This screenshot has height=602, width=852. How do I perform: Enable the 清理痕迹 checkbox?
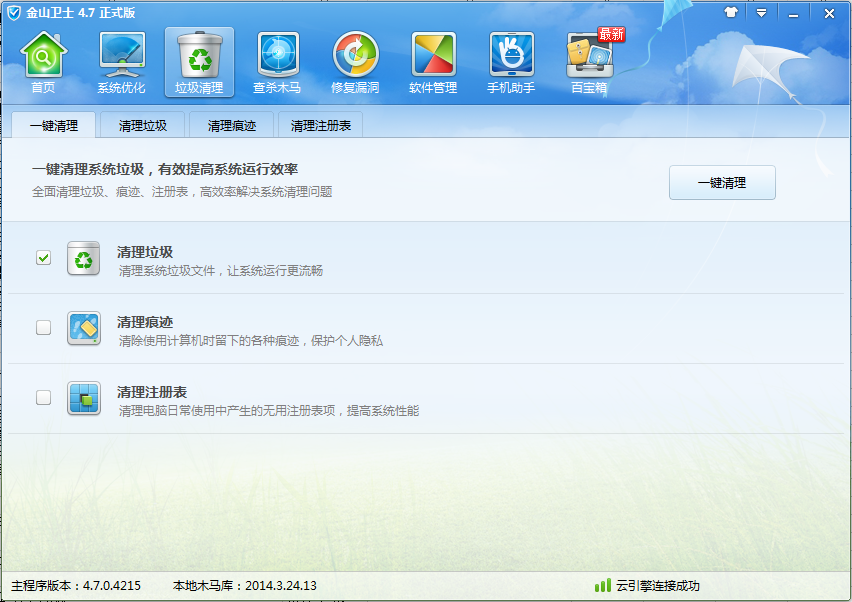pyautogui.click(x=43, y=327)
